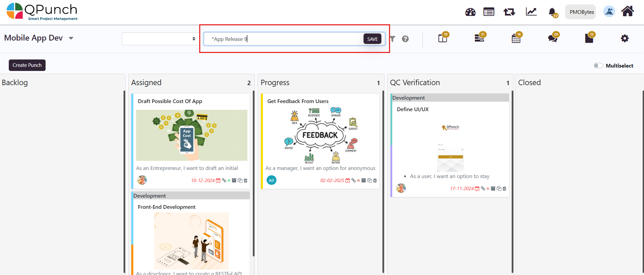Screen dimensions: 644x275
Task: Copy the Define UI/UX card
Action: point(499,189)
